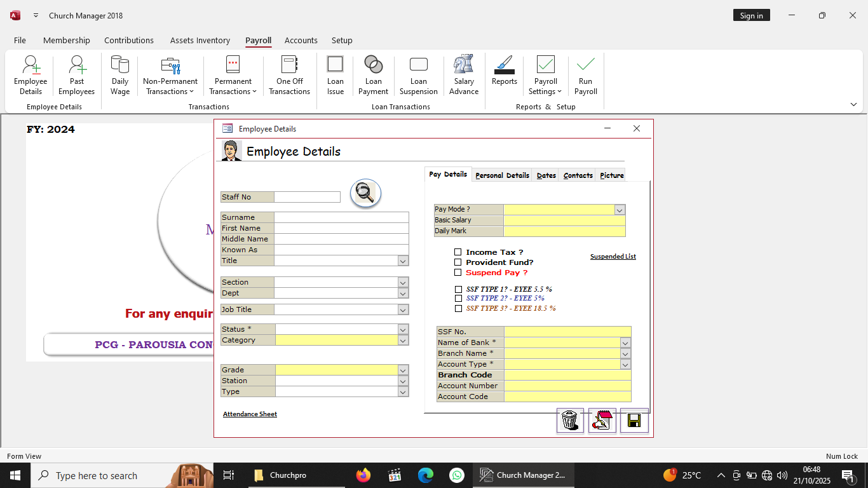Click the trash can delete icon
Image resolution: width=868 pixels, height=488 pixels.
coord(570,421)
